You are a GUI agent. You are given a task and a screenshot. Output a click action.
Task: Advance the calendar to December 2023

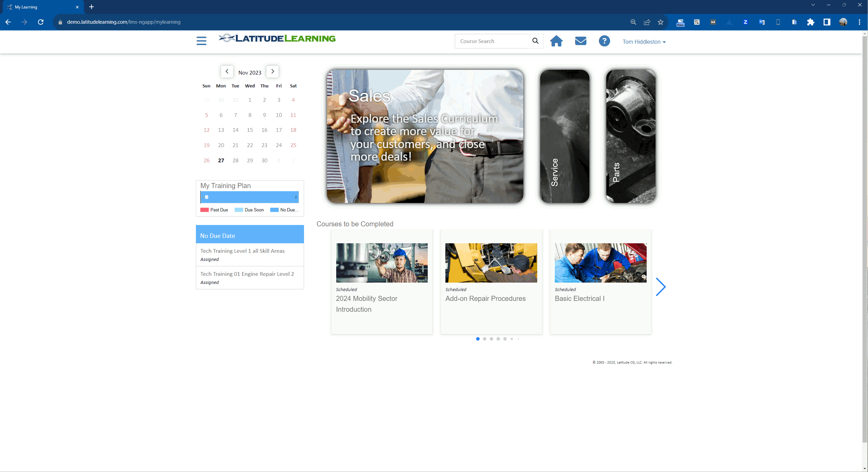(272, 71)
